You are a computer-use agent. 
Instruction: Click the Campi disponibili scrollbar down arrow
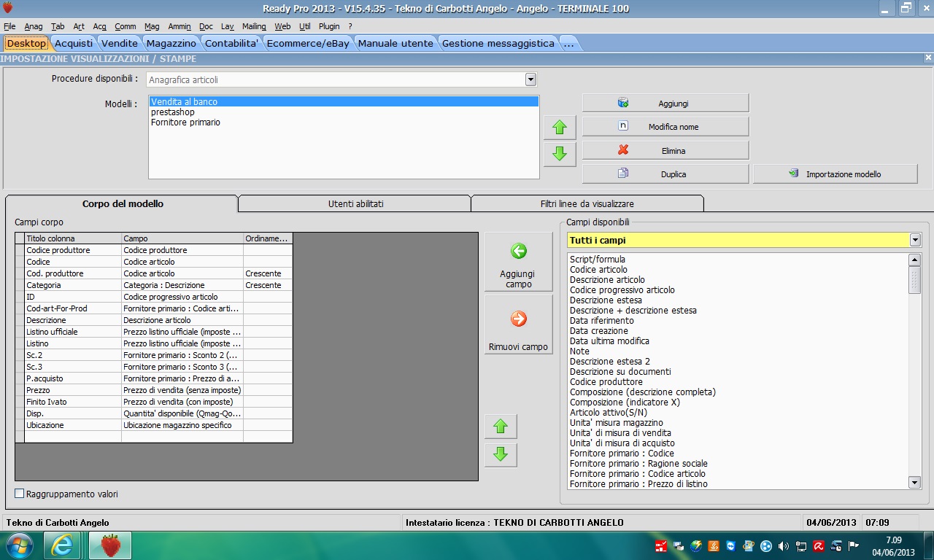point(915,482)
